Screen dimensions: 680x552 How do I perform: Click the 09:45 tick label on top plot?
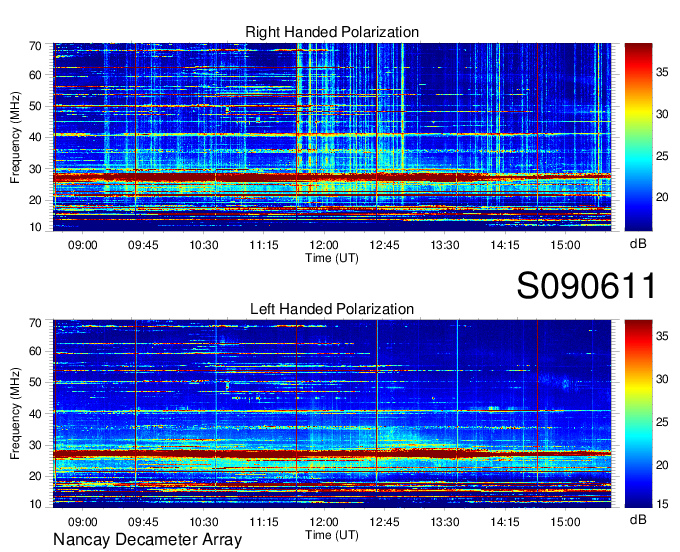point(143,245)
